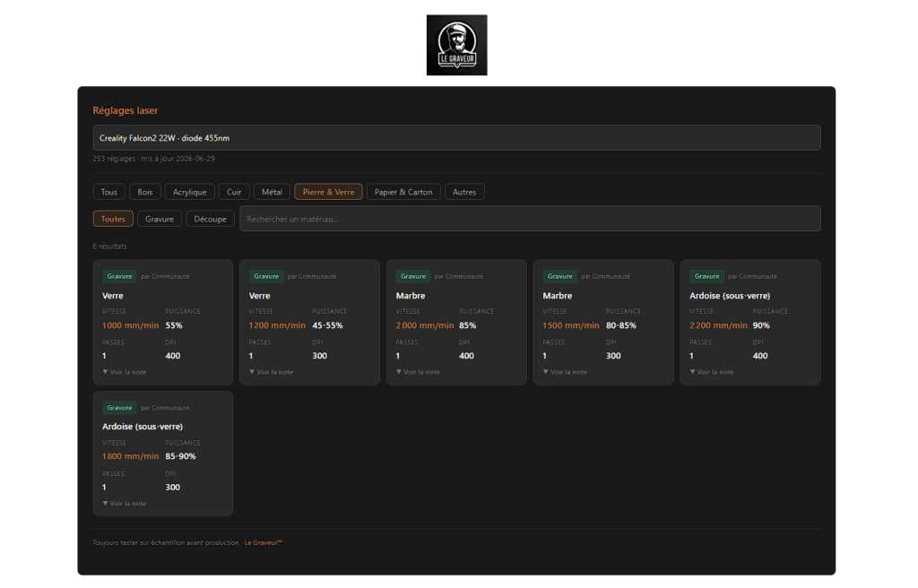Select the Tous material tab
Screen dimensions: 918x588
(x=108, y=192)
